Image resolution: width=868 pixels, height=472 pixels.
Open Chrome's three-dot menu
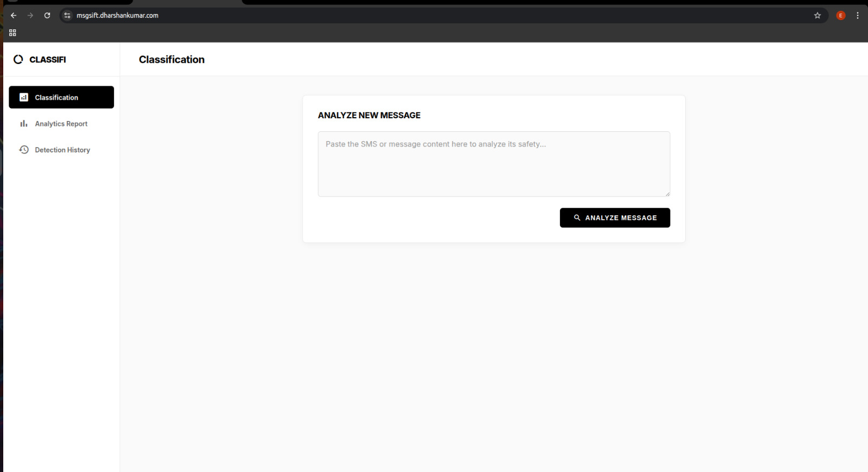click(858, 15)
